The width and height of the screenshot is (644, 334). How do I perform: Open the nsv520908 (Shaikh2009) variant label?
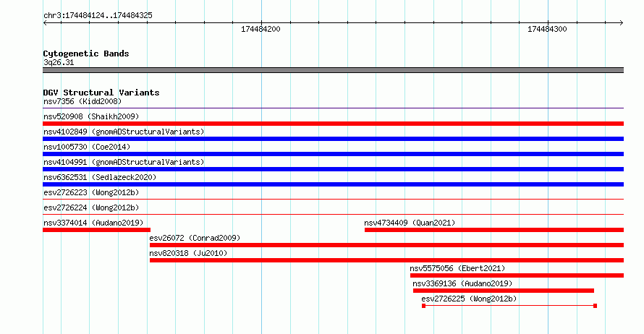coord(91,116)
